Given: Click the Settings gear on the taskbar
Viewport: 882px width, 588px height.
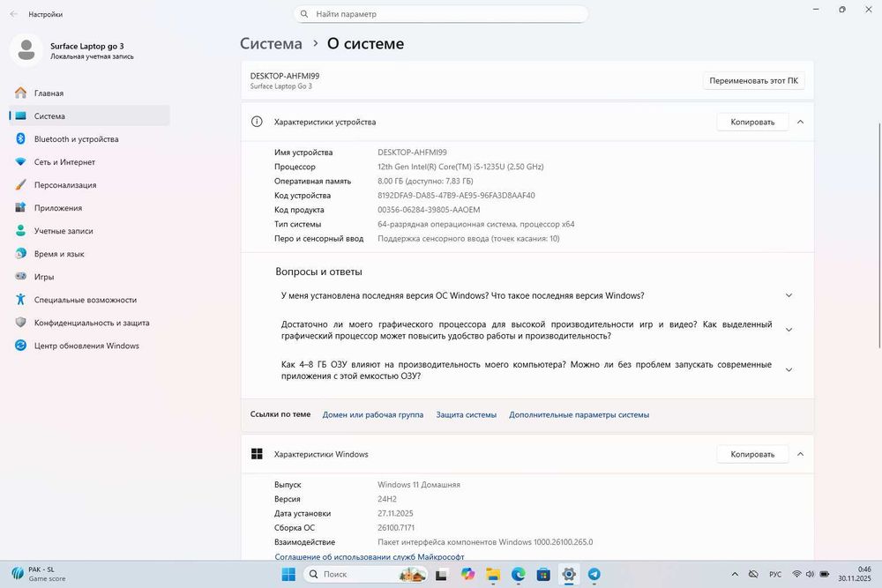Looking at the screenshot, I should (569, 574).
